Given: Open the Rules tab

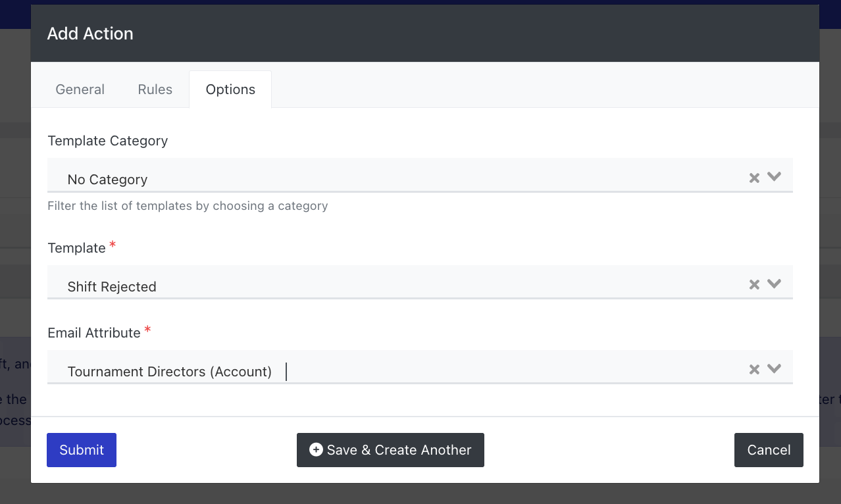Looking at the screenshot, I should tap(155, 89).
